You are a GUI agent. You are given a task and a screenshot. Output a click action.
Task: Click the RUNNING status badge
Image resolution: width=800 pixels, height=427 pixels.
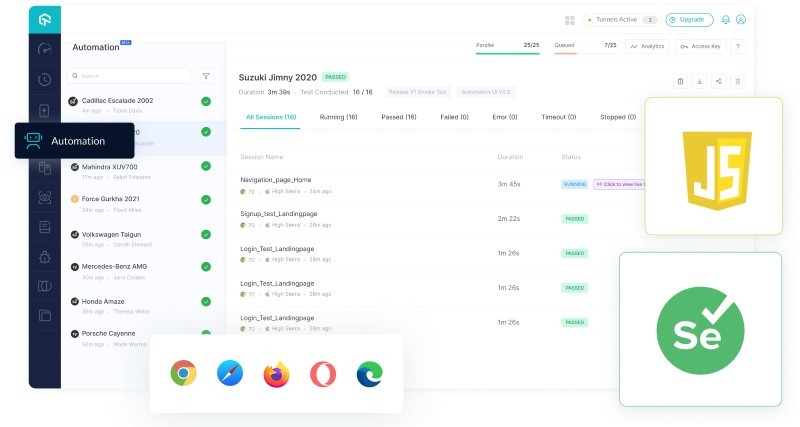pyautogui.click(x=574, y=184)
